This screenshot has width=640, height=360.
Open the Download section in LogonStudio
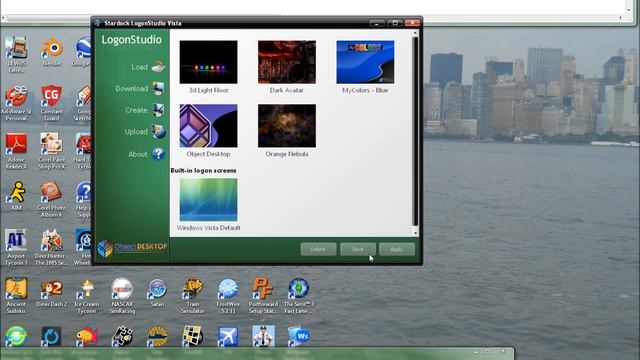click(x=140, y=88)
